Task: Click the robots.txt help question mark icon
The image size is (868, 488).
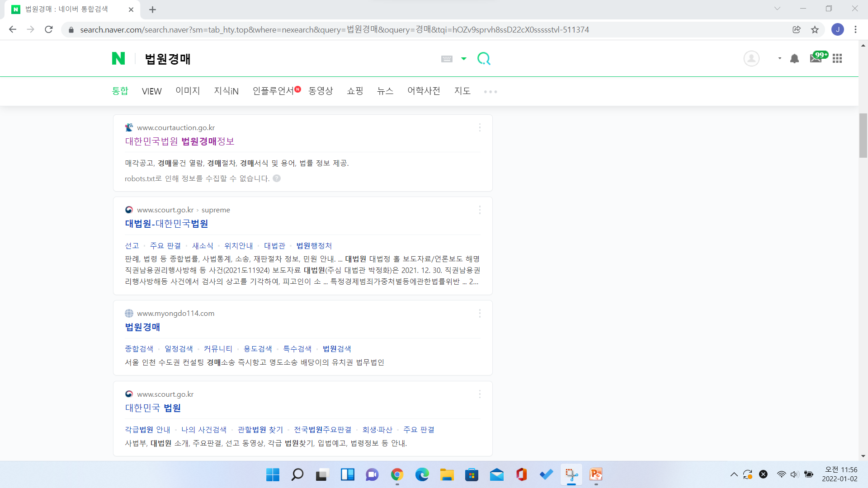Action: point(277,178)
